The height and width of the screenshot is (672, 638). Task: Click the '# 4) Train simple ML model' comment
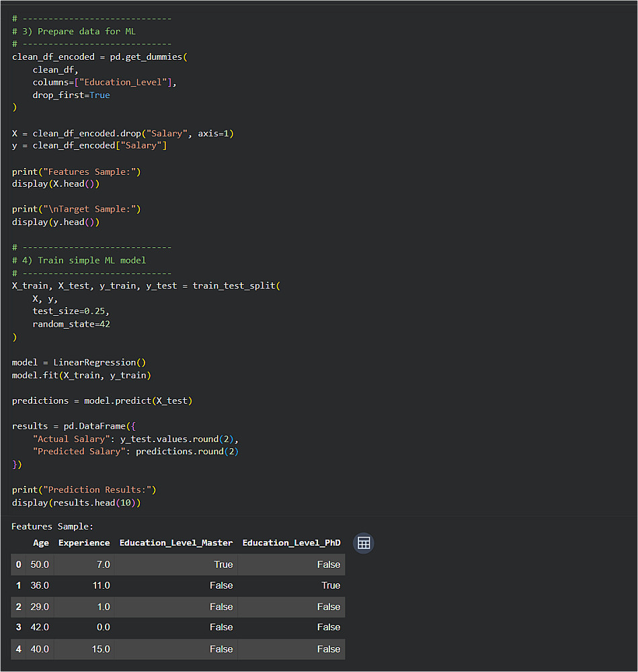79,261
